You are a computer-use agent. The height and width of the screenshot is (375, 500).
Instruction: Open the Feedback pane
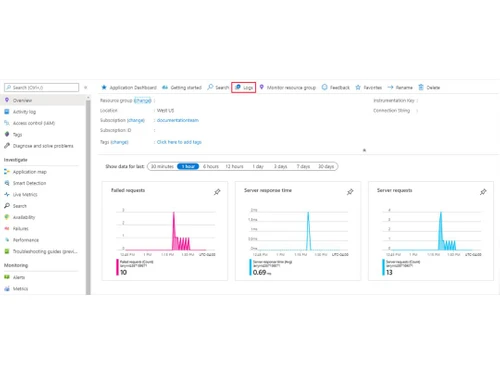(336, 87)
